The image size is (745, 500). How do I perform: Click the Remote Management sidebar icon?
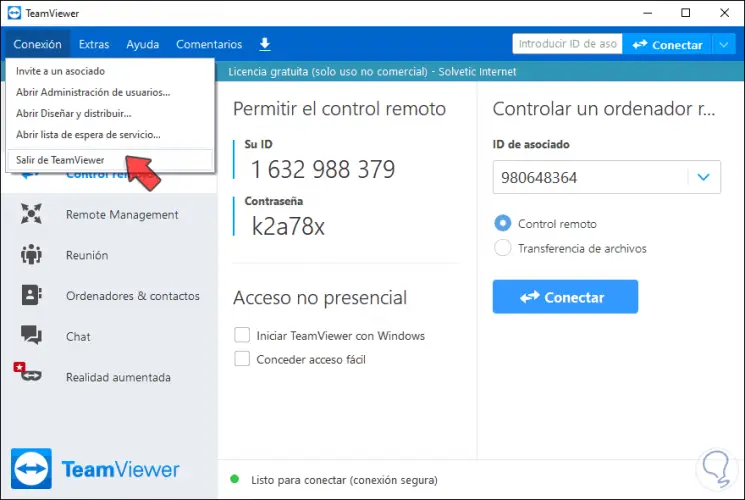click(31, 214)
